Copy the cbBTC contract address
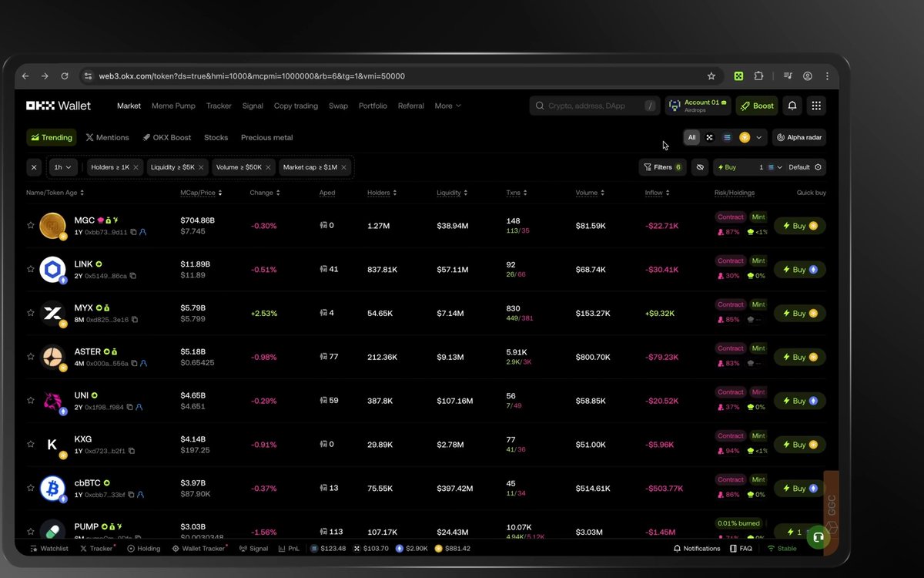Viewport: 924px width, 578px height. pyautogui.click(x=131, y=495)
